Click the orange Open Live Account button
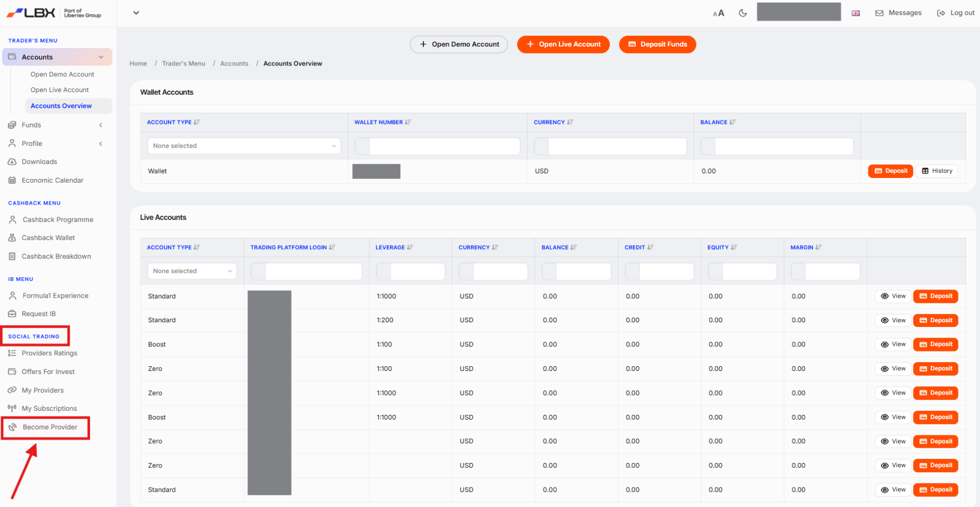Screen dimensions: 980x507 (563, 45)
